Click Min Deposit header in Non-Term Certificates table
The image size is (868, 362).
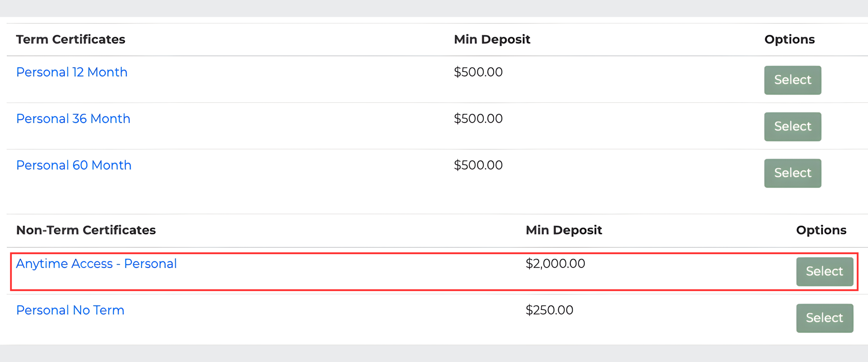click(564, 230)
